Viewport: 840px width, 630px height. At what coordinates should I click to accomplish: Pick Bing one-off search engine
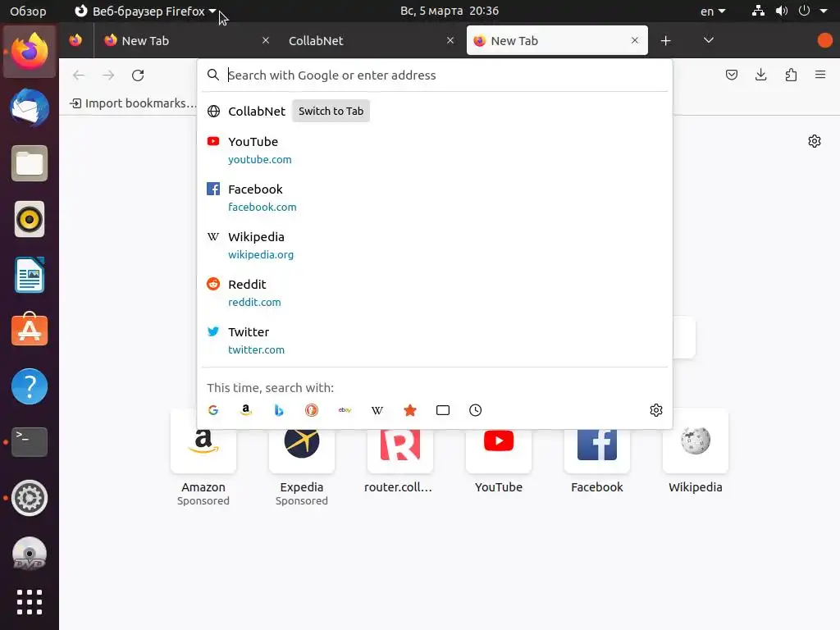[x=279, y=410]
